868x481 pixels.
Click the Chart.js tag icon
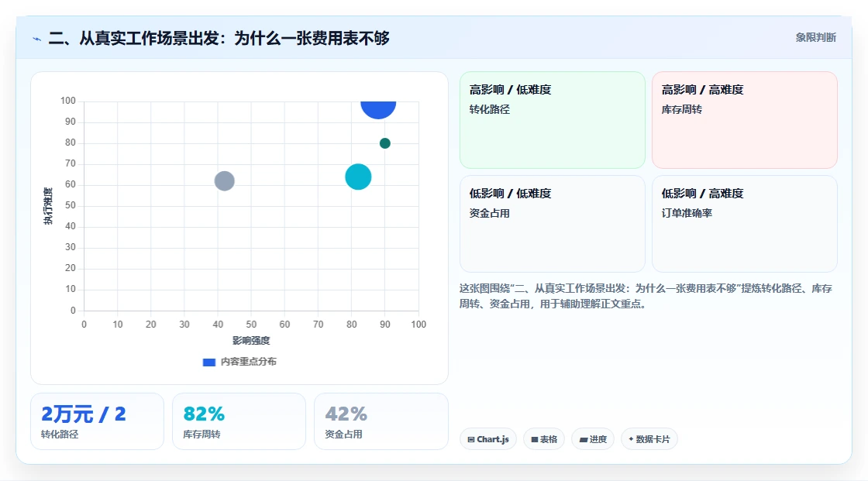point(471,439)
